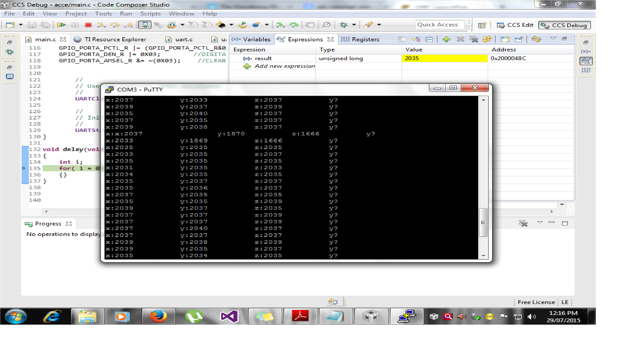Open Expressions view menu dropdown arrow
The height and width of the screenshot is (354, 644).
[553, 38]
